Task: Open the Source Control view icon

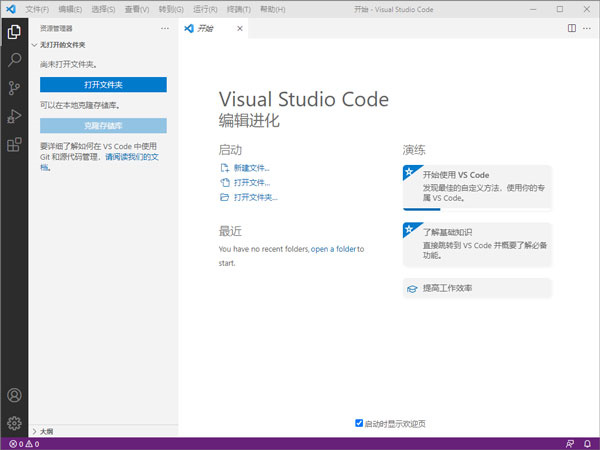Action: [14, 88]
